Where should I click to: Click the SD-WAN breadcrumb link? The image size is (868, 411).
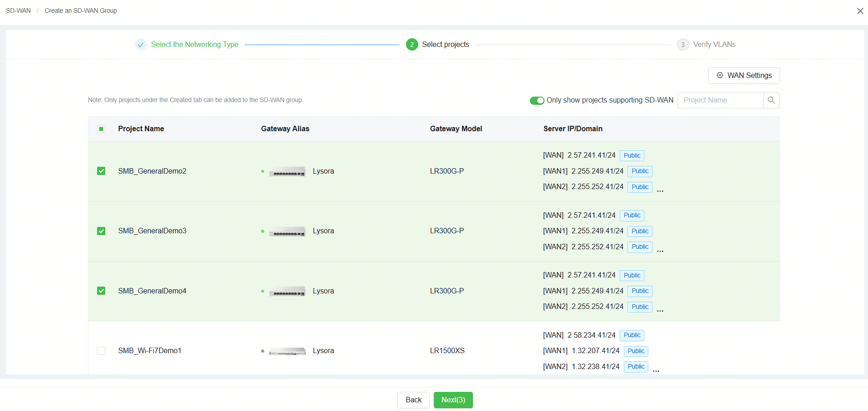tap(18, 10)
